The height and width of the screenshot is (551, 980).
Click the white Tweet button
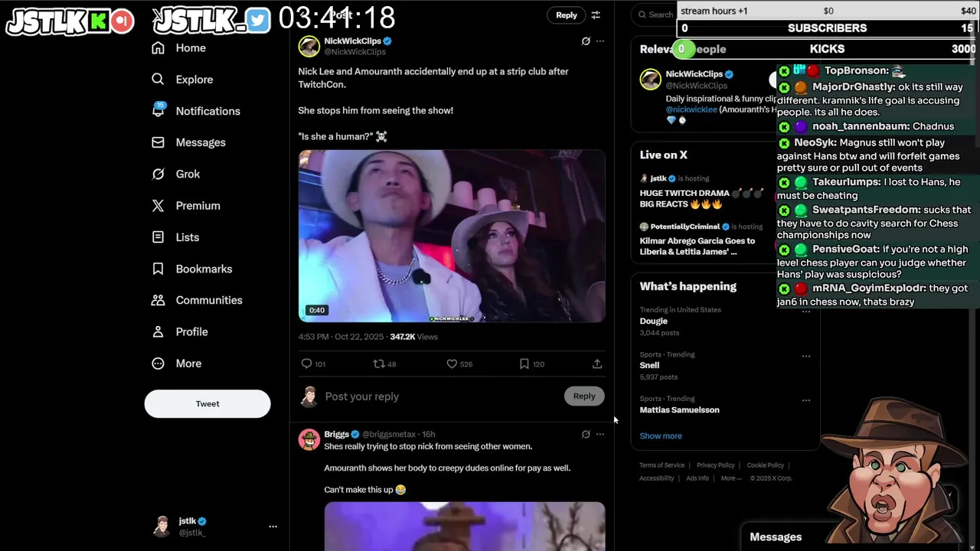[207, 404]
